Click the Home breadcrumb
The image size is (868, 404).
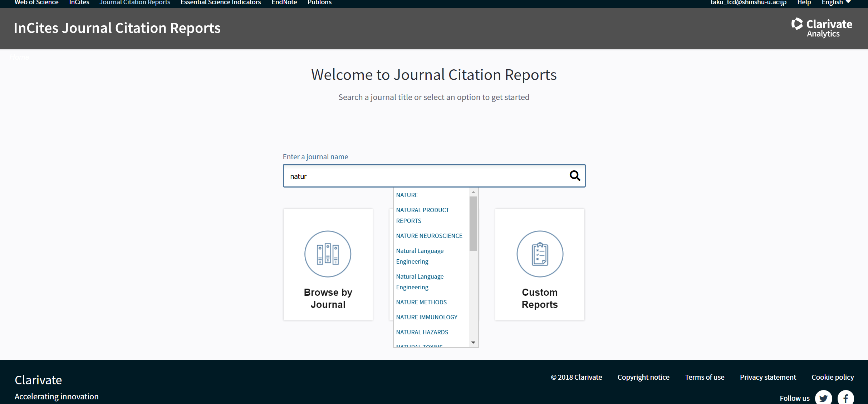click(19, 57)
